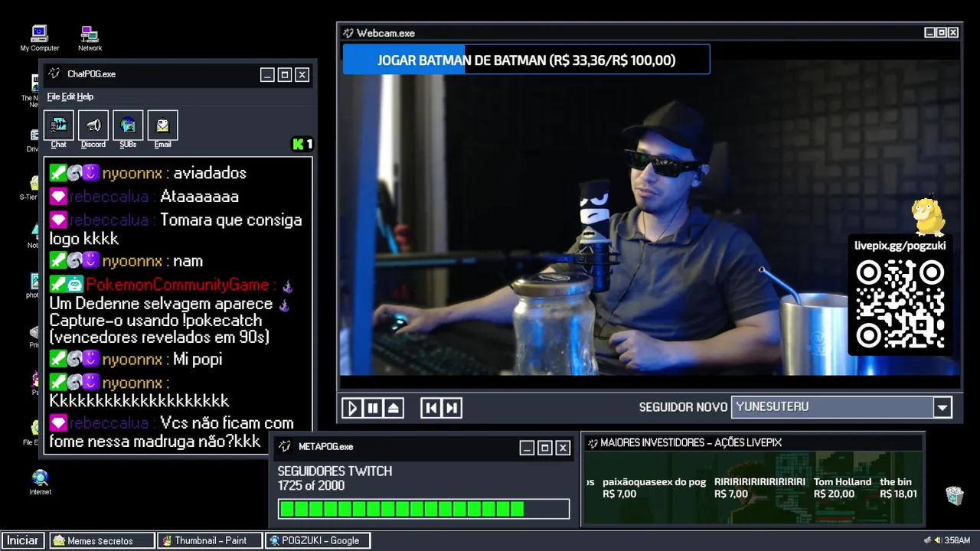Click the livepix.gg/pogzuki link

point(900,246)
